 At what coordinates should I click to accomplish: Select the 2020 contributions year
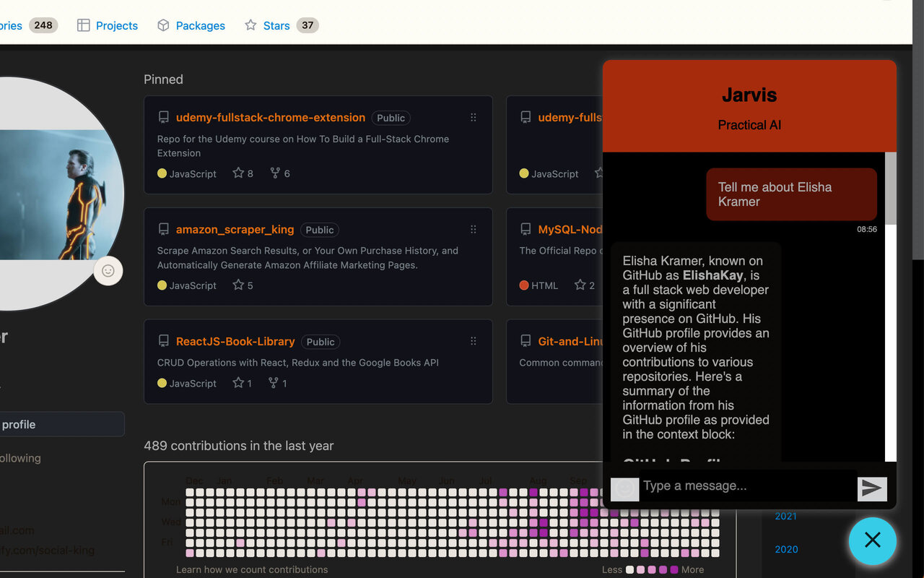click(786, 549)
